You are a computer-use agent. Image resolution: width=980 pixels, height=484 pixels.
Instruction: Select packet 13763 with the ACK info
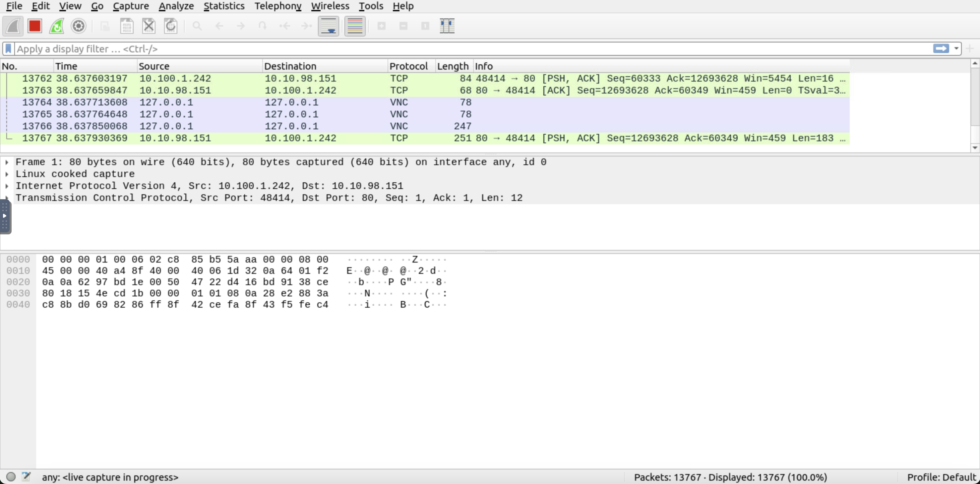tap(425, 91)
